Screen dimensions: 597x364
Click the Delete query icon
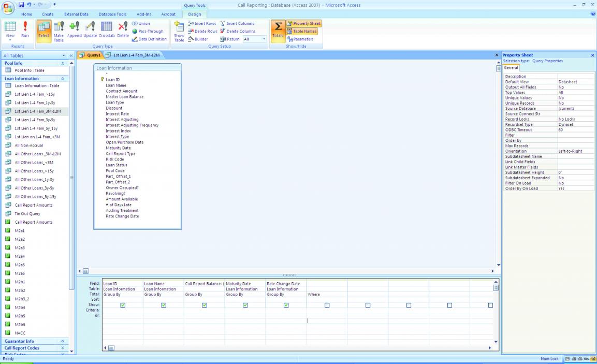click(x=123, y=30)
